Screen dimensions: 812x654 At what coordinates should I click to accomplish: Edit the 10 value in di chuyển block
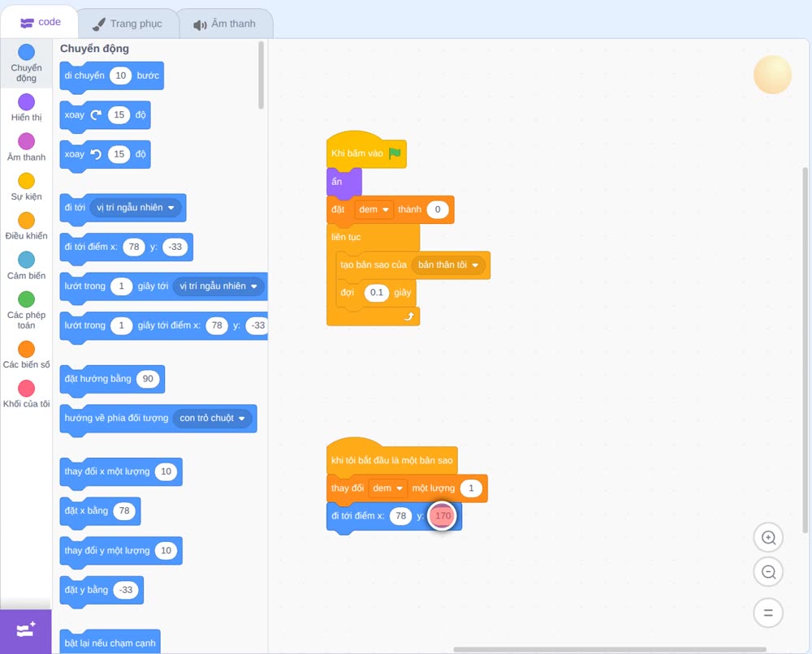point(121,75)
